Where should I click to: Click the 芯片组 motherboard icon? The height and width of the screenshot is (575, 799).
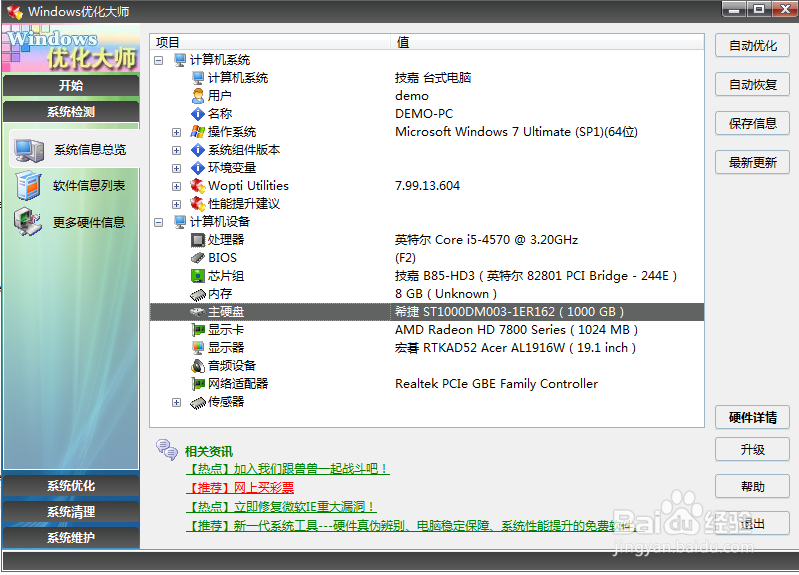tap(197, 276)
